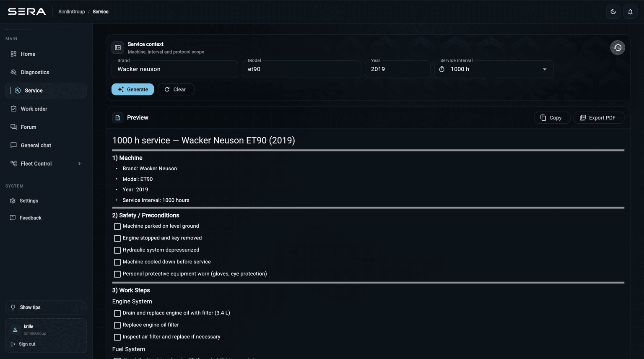Check Machine parked on level ground
Screen dimensions: 644x359
117,226
